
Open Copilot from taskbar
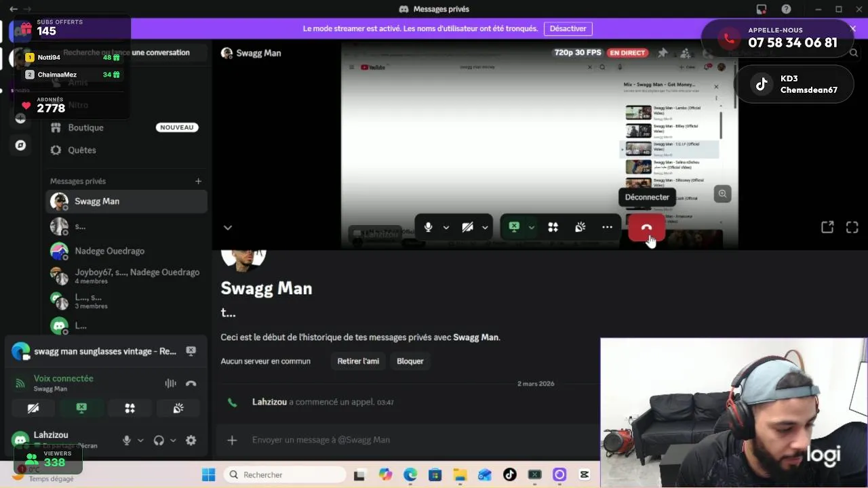click(x=385, y=474)
